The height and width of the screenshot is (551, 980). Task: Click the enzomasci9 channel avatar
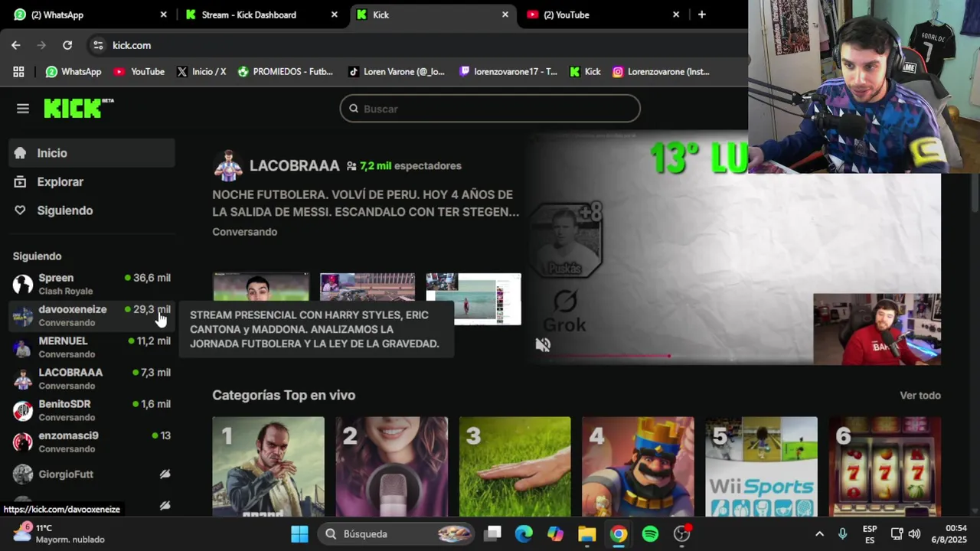(23, 442)
